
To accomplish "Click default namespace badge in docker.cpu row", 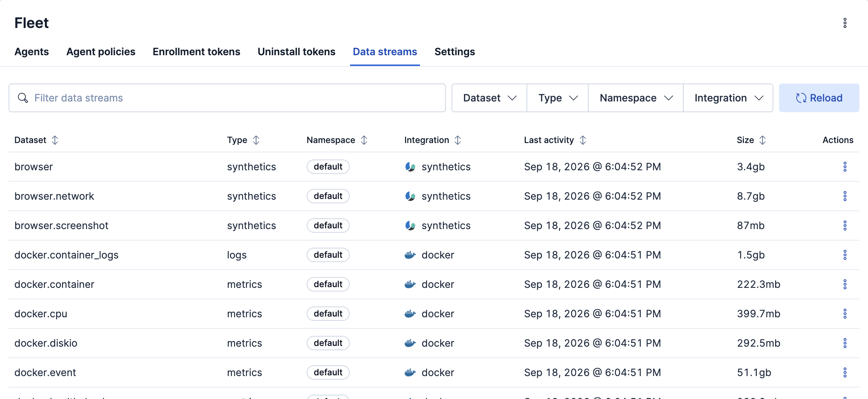I will click(328, 314).
